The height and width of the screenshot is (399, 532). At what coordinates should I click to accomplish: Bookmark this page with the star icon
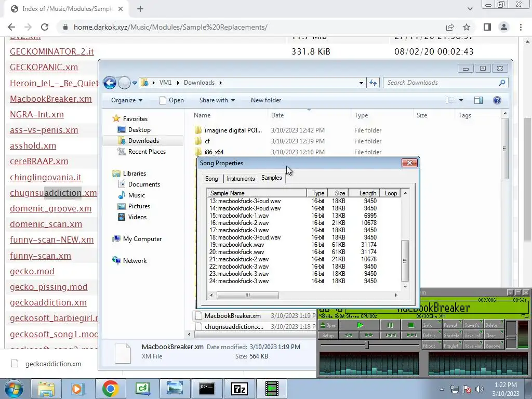(x=467, y=27)
